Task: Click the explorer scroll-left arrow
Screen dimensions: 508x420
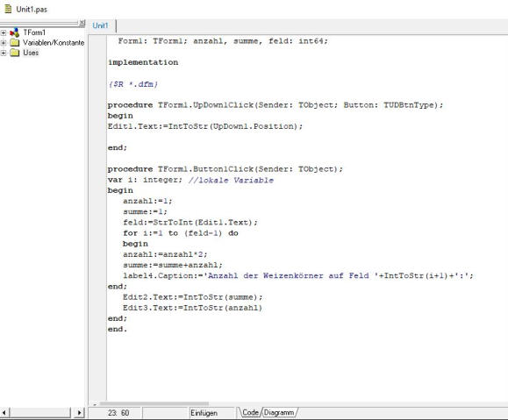Action: click(4, 413)
